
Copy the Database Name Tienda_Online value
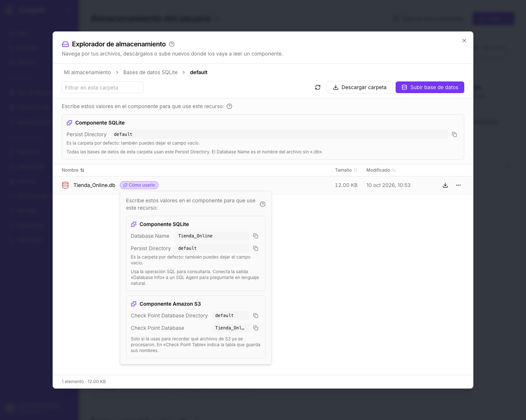(256, 236)
